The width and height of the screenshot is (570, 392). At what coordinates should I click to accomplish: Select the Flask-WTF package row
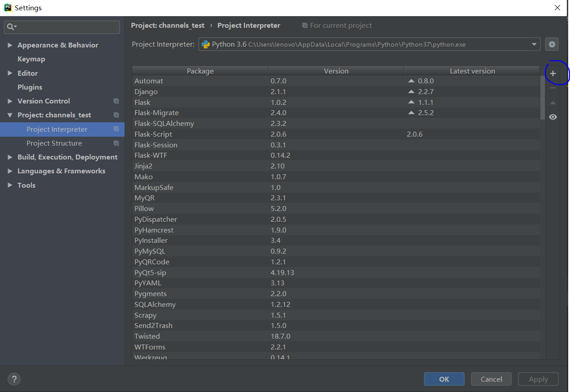tap(336, 155)
